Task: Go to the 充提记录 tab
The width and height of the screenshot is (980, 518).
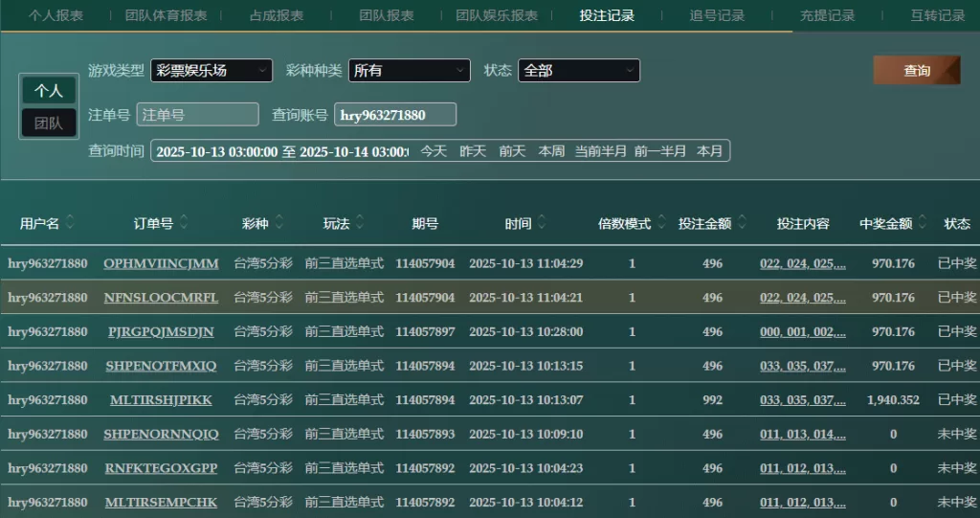Action: click(827, 15)
